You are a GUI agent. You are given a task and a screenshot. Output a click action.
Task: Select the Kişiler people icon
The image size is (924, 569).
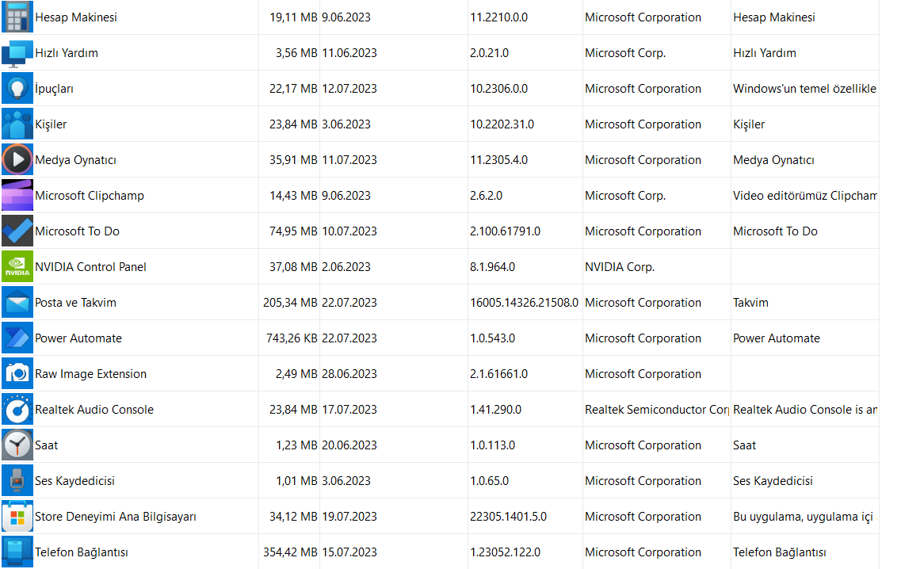17,124
